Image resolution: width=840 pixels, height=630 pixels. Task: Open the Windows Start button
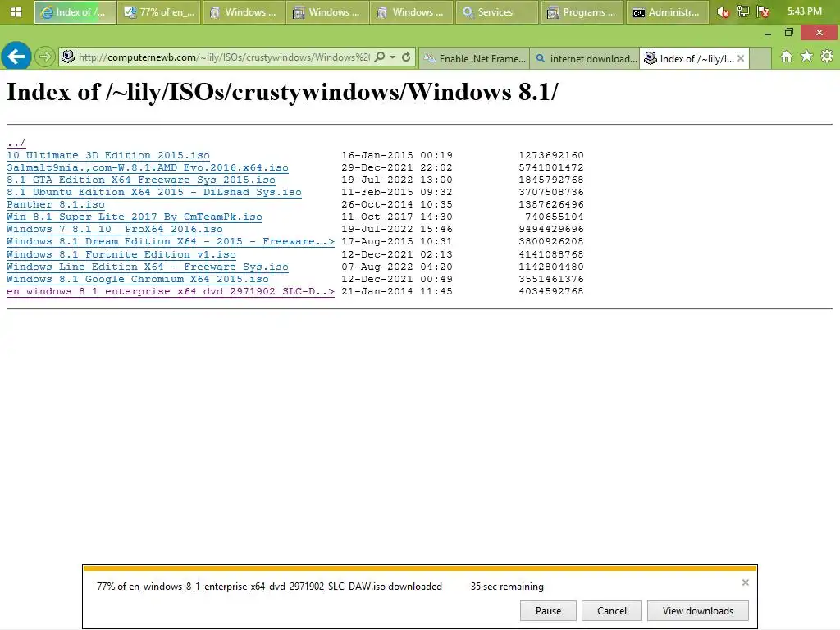coord(16,11)
